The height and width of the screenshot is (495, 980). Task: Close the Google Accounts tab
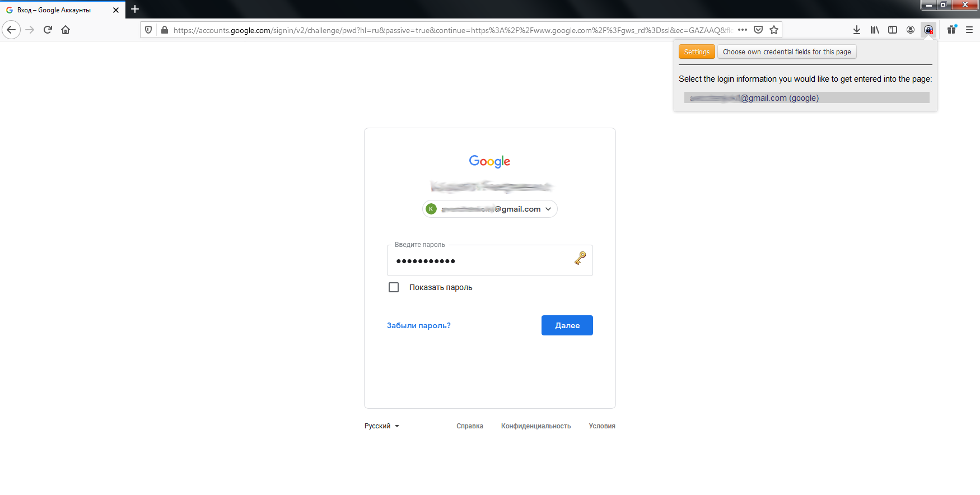(x=116, y=10)
